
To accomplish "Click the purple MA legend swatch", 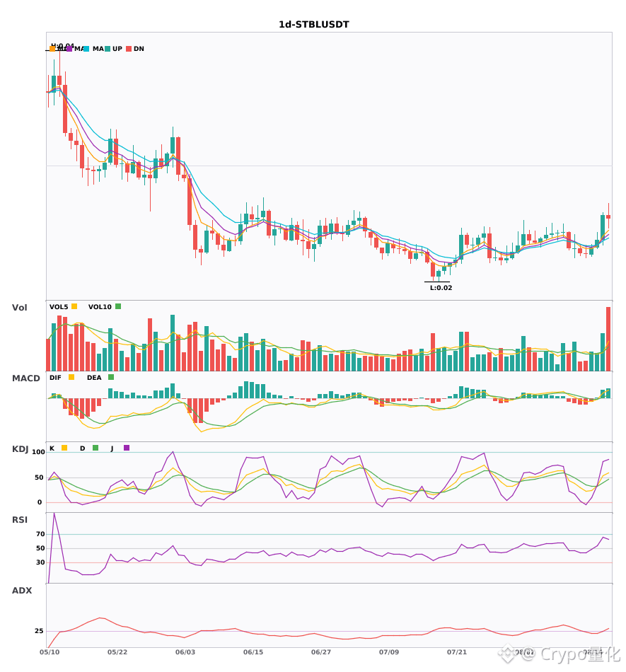I will tap(69, 49).
